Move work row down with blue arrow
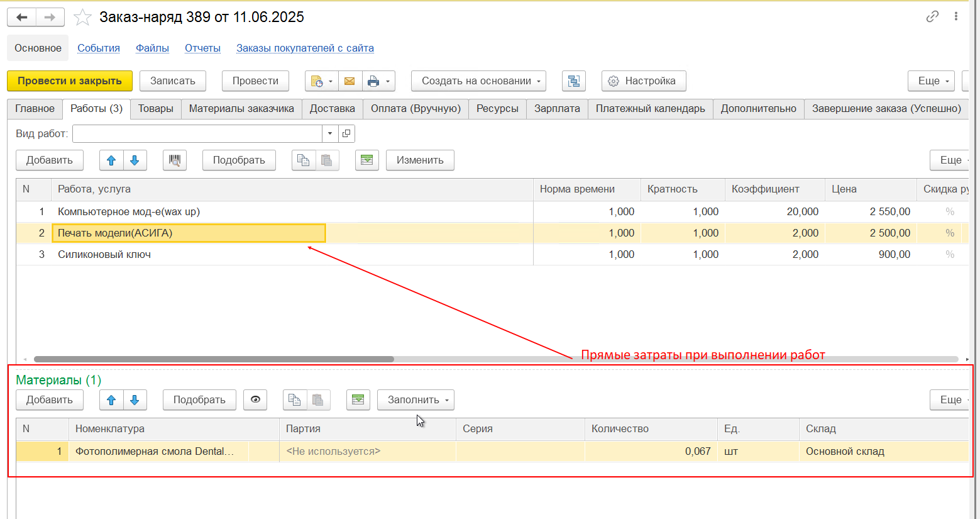The image size is (980, 519). click(135, 160)
